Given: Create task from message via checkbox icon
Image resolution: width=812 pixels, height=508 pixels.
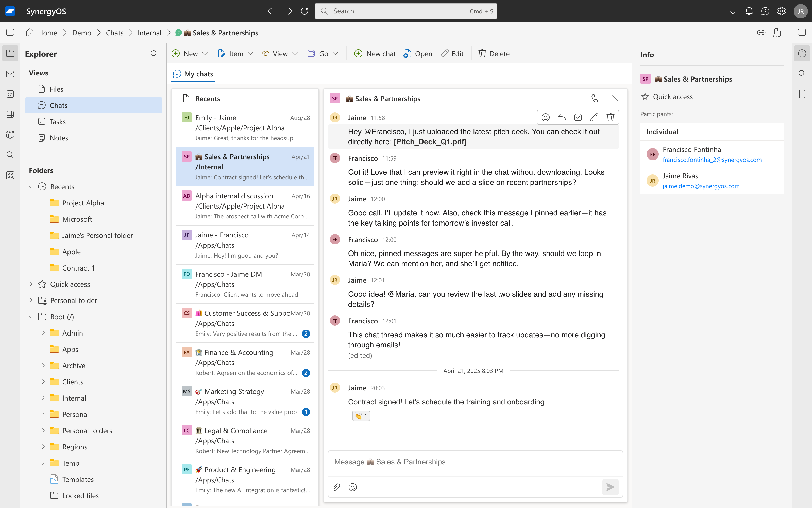Looking at the screenshot, I should tap(578, 117).
